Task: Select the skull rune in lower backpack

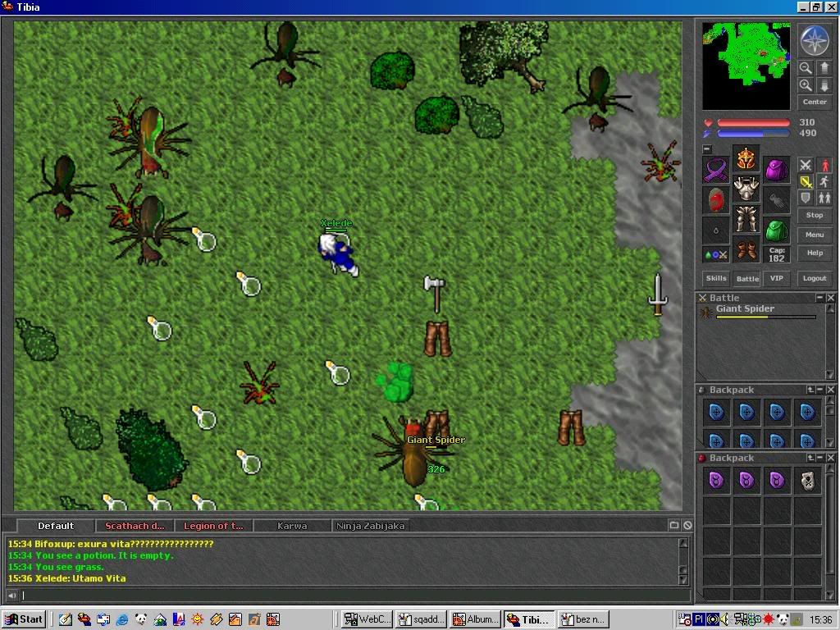Action: (807, 481)
